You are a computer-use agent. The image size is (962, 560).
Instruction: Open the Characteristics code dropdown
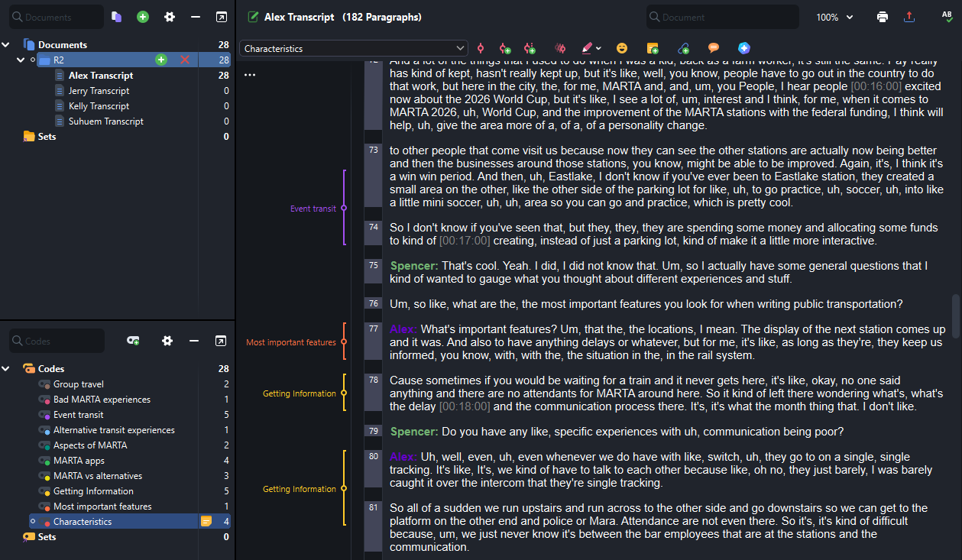354,48
